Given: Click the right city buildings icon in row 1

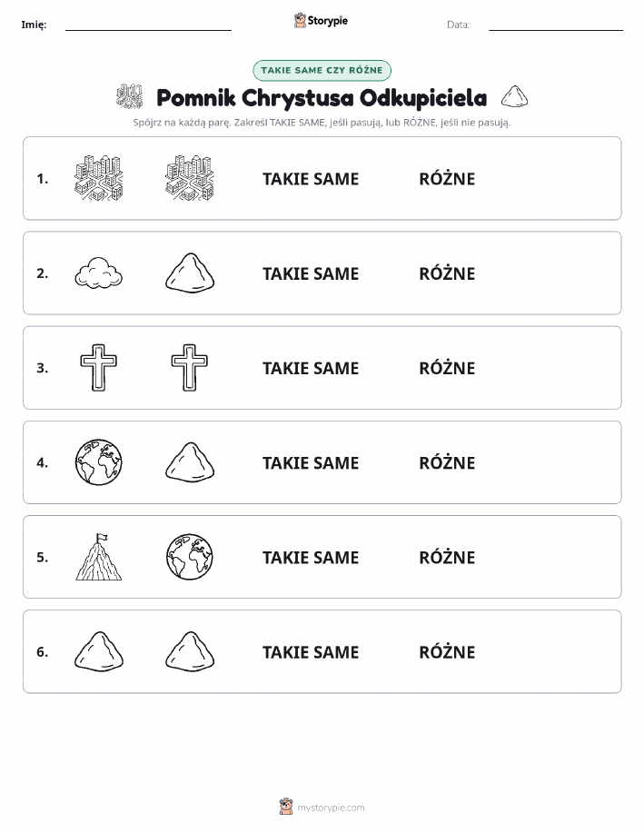Looking at the screenshot, I should (x=190, y=178).
